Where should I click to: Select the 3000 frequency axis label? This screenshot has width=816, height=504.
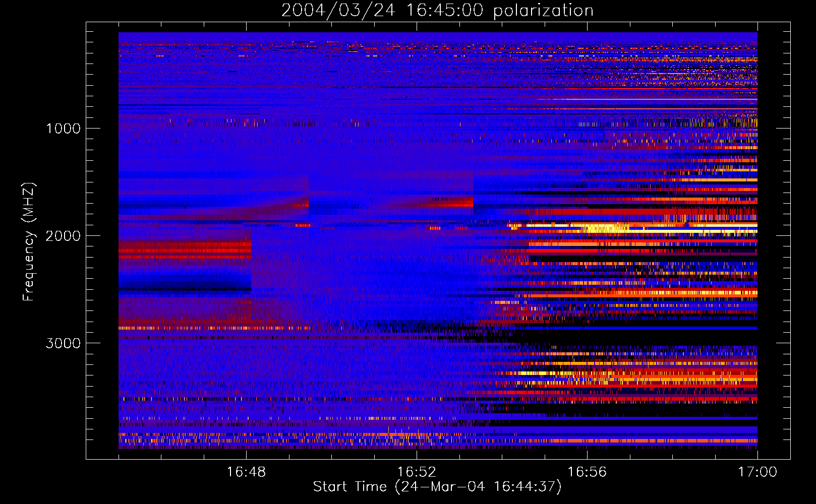click(x=63, y=343)
